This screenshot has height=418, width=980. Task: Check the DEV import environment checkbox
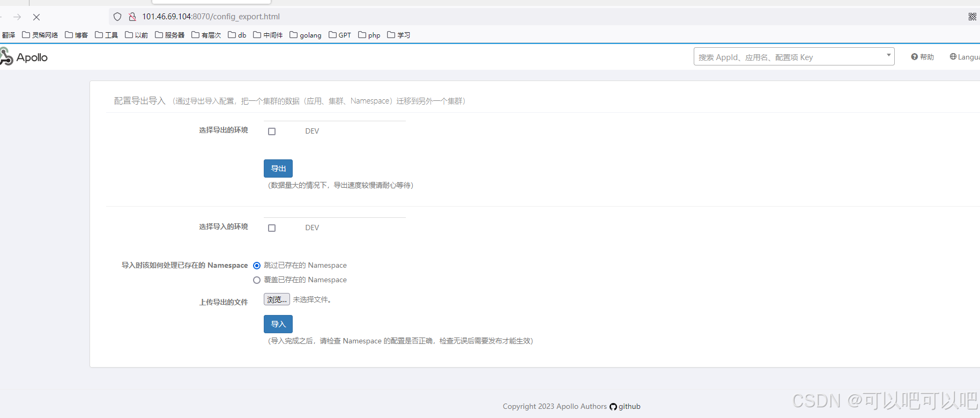click(272, 228)
